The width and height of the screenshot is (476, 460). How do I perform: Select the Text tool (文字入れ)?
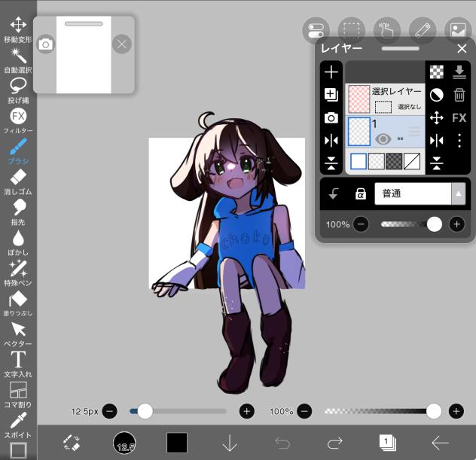pyautogui.click(x=18, y=364)
